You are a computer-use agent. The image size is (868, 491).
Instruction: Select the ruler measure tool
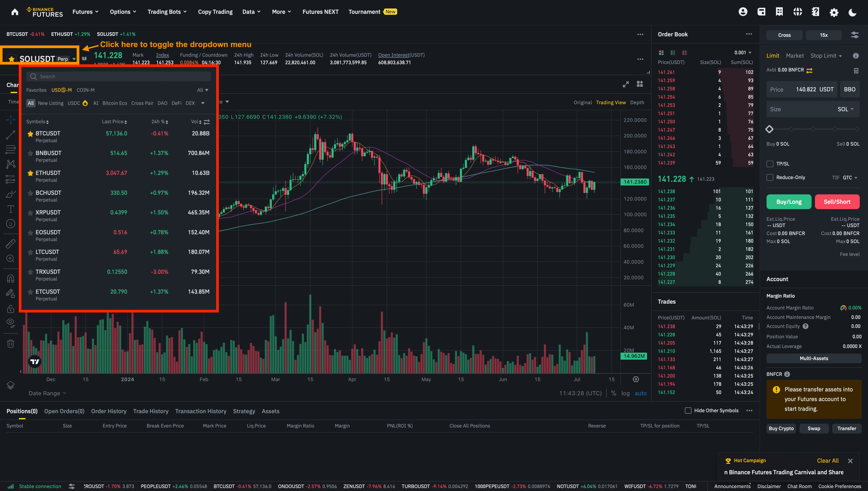click(x=10, y=244)
